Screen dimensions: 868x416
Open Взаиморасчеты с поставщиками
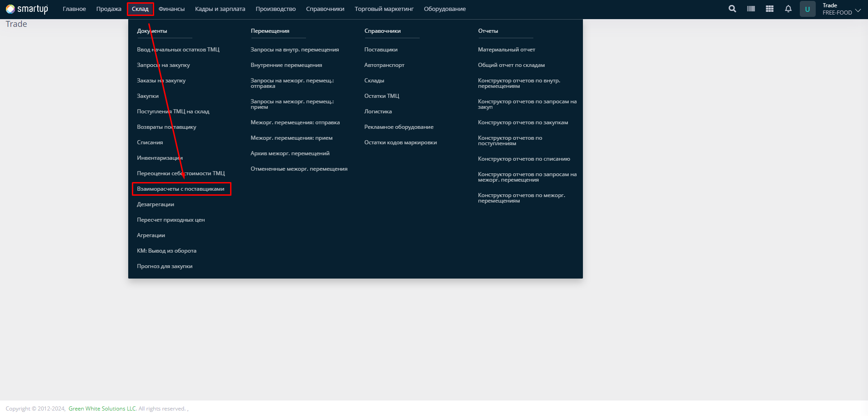click(x=181, y=189)
